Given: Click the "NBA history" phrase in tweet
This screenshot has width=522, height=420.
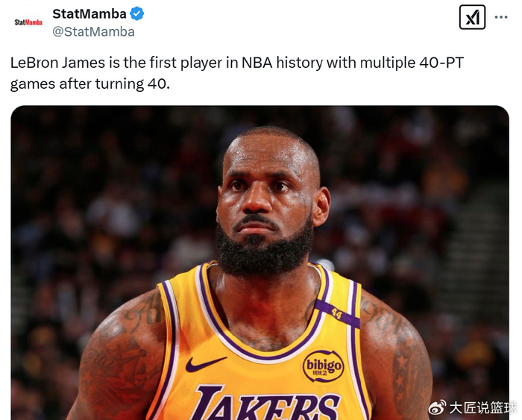Looking at the screenshot, I should (282, 63).
